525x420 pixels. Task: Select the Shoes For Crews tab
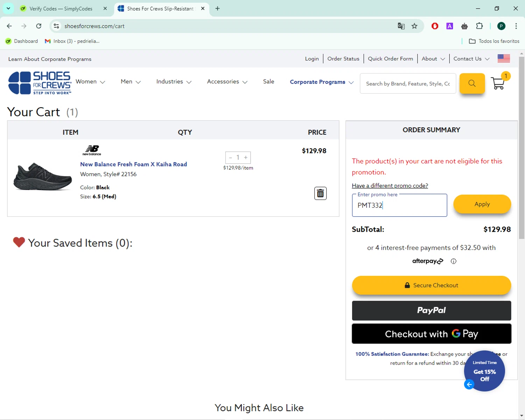pyautogui.click(x=160, y=9)
